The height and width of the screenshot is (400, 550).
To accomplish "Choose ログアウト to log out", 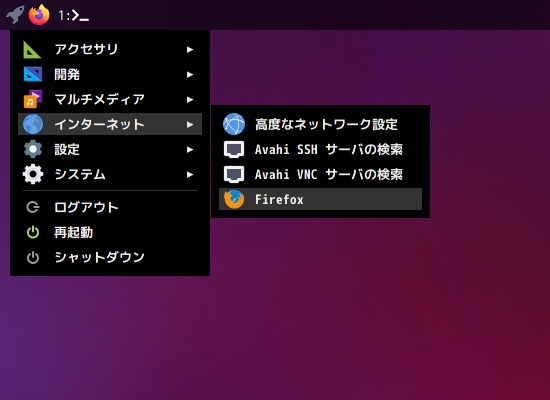I will pos(110,207).
